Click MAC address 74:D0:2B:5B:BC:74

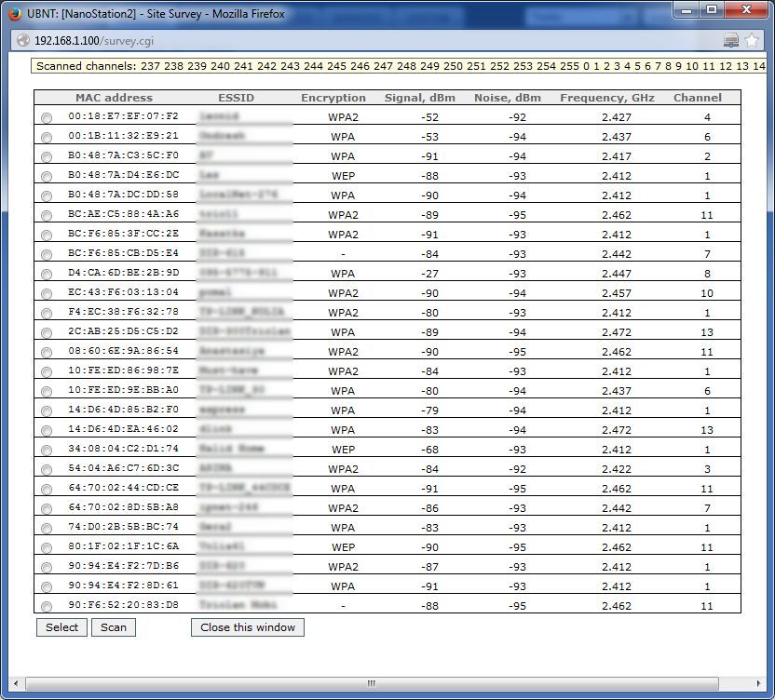[124, 527]
